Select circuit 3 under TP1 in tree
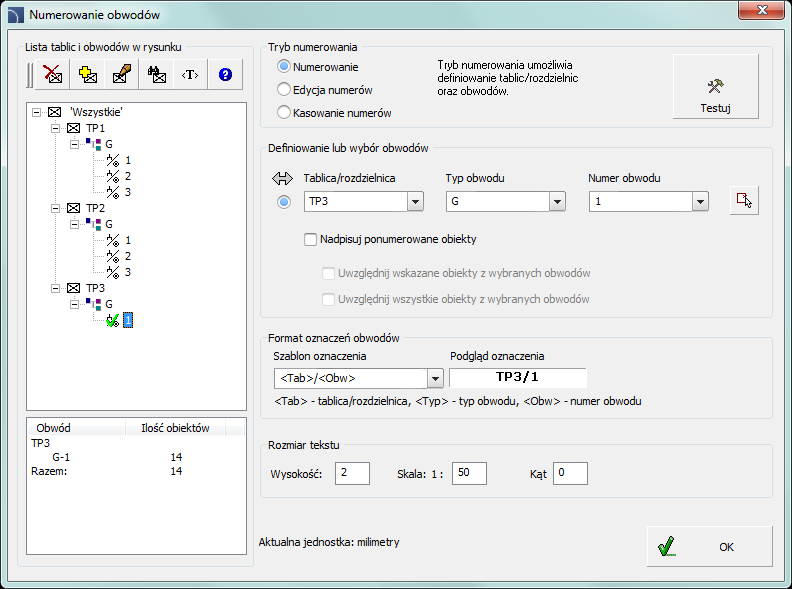This screenshot has height=589, width=792. (x=128, y=192)
